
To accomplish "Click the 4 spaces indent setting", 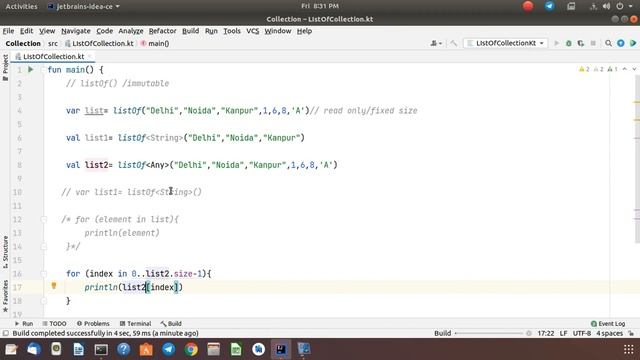I will 609,333.
